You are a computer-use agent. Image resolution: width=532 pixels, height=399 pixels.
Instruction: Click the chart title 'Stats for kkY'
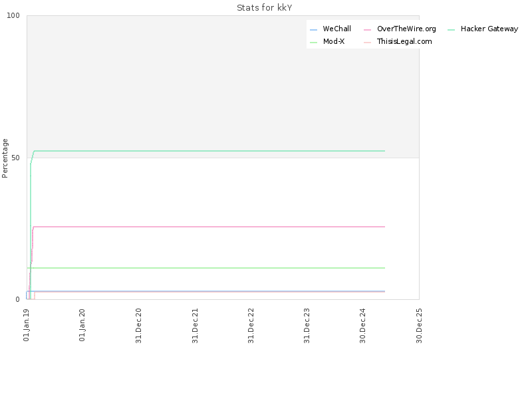(x=264, y=8)
